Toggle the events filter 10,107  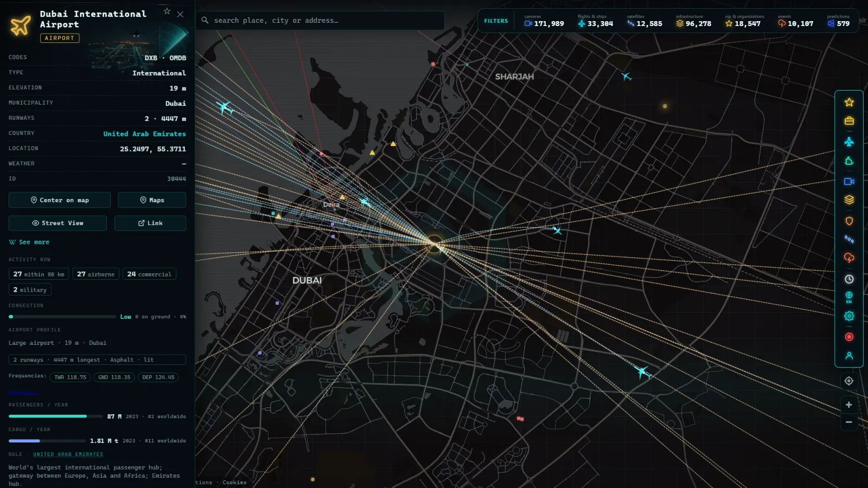click(x=795, y=21)
